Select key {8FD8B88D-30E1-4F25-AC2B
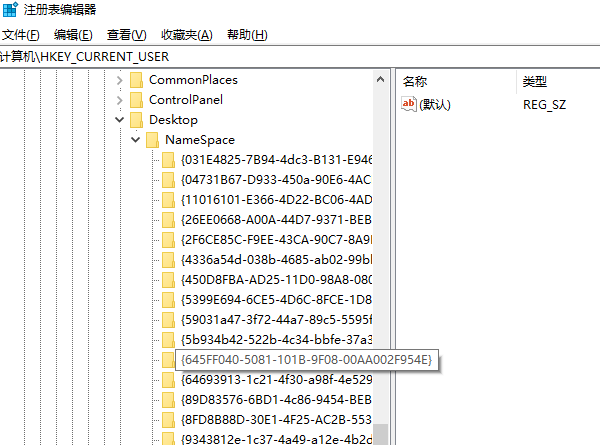Screen dimensions: 600x445 pos(276,420)
